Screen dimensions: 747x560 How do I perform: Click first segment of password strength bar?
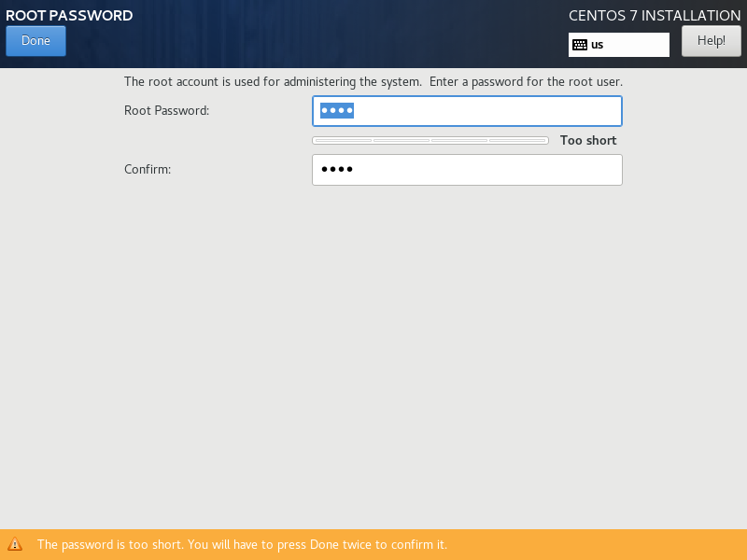pos(343,141)
